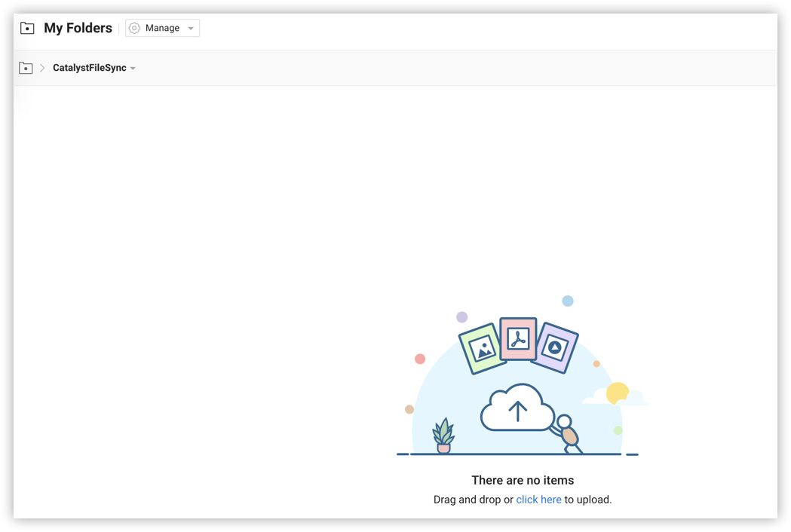
Task: Click the My Folders icon in header
Action: pos(27,28)
